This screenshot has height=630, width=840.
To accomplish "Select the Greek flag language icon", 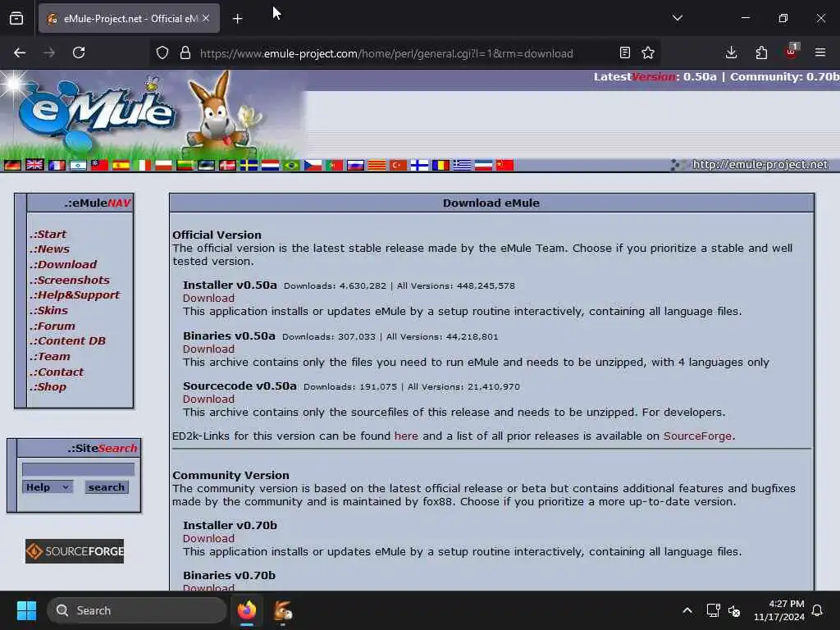I will tap(462, 165).
